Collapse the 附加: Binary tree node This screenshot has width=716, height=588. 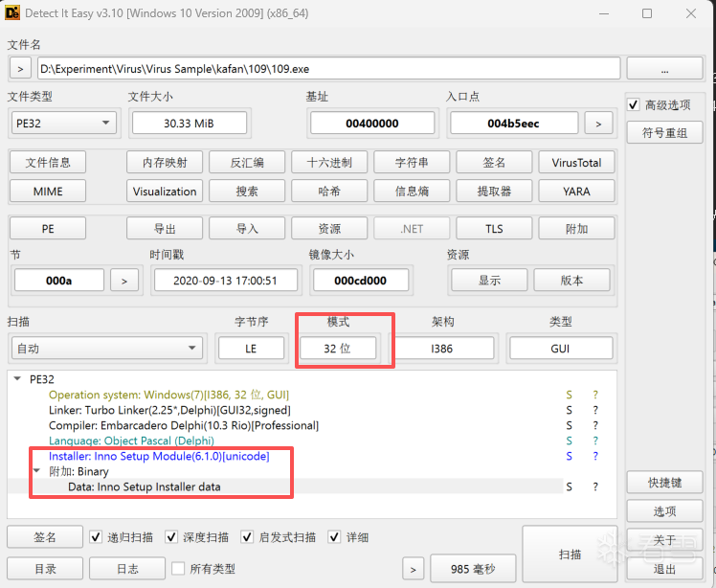(x=37, y=471)
